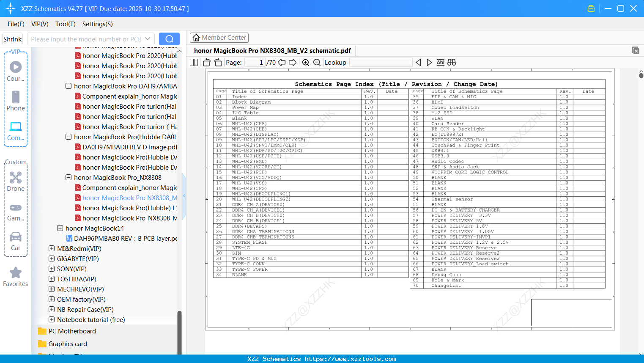Open the xzztools.com link in the status bar
Image resolution: width=644 pixels, height=363 pixels.
[x=350, y=359]
